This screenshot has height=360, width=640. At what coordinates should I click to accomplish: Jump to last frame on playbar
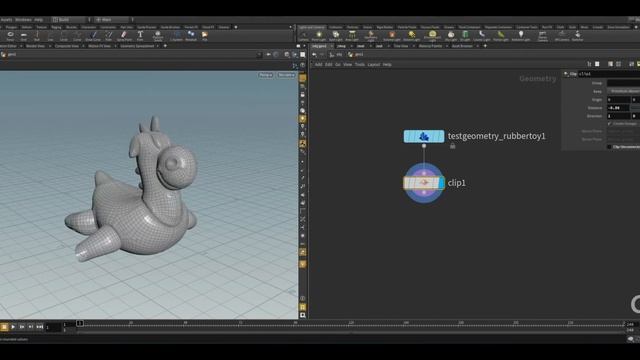click(x=40, y=327)
